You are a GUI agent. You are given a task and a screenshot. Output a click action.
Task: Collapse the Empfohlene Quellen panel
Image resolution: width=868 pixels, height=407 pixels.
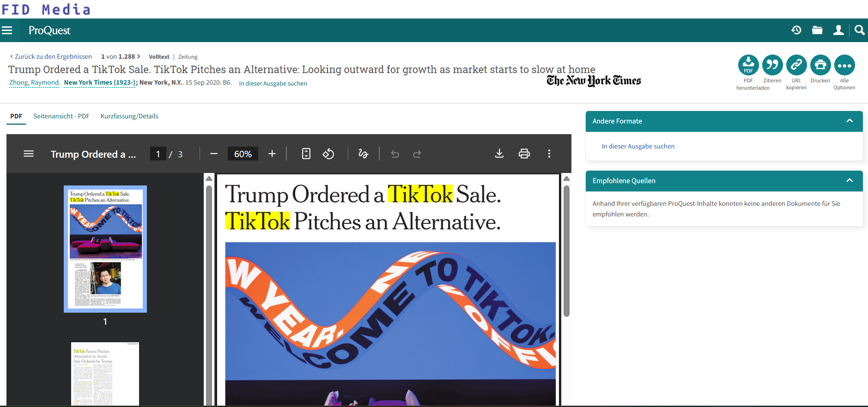pos(849,181)
